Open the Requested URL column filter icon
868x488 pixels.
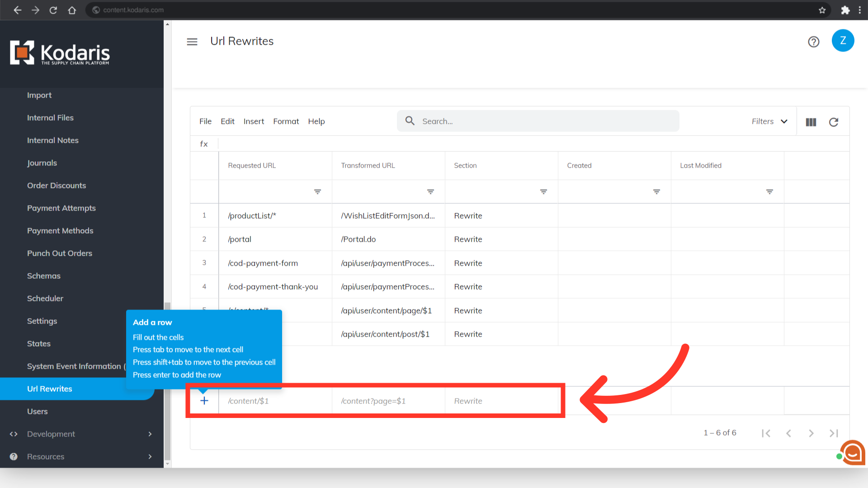tap(317, 192)
